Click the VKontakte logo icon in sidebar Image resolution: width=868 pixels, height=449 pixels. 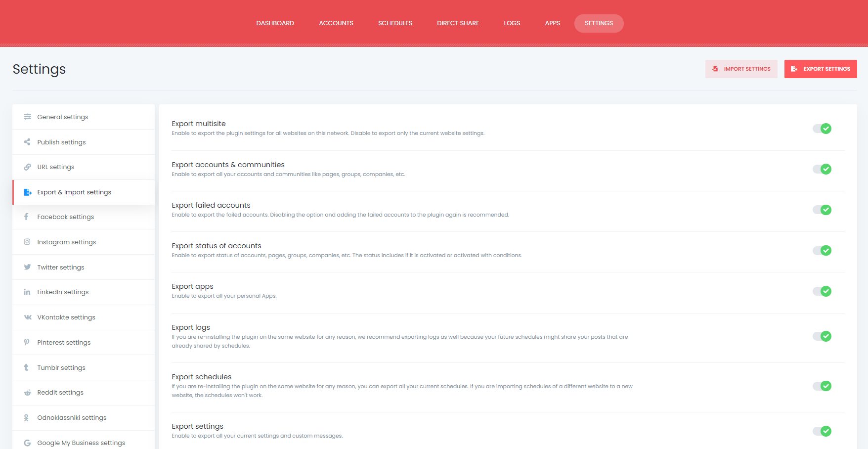click(x=28, y=317)
